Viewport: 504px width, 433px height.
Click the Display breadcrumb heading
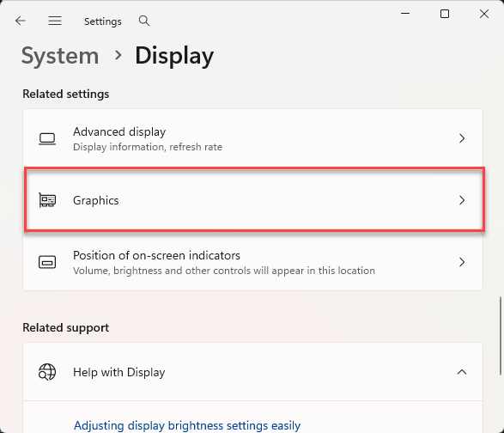[174, 56]
